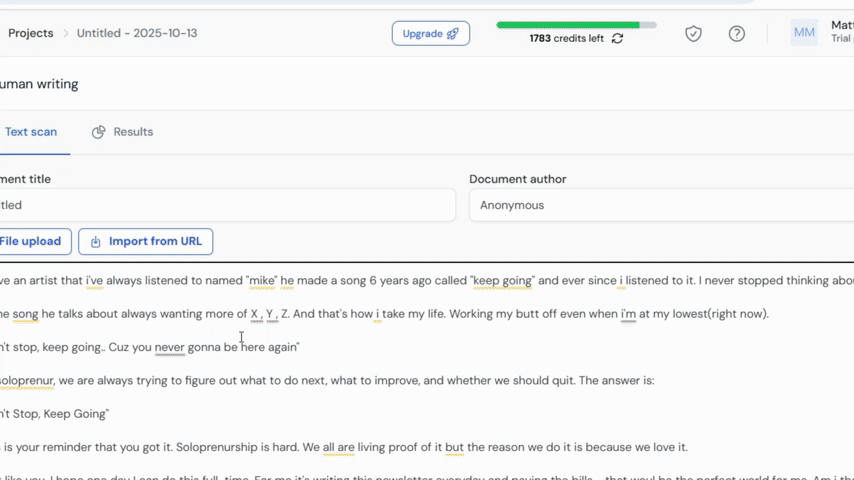Image resolution: width=854 pixels, height=480 pixels.
Task: Click the document title input field
Action: click(x=227, y=205)
